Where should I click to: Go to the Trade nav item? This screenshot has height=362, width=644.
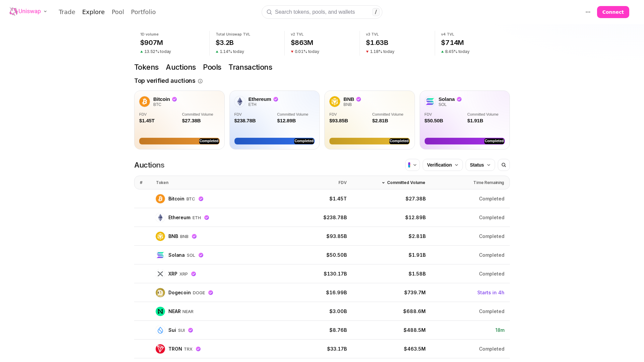[67, 12]
